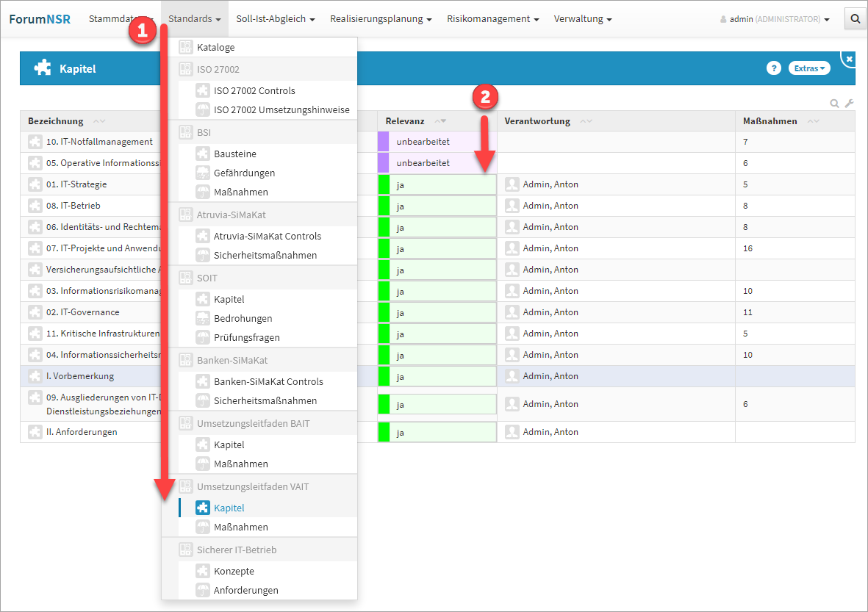This screenshot has width=868, height=612.
Task: Click icon beside ISO 27002 Controls
Action: tap(202, 90)
